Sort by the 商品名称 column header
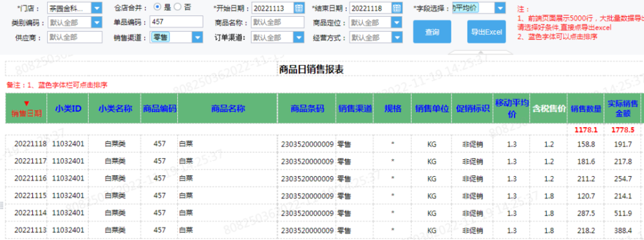This screenshot has width=644, height=240. (x=228, y=108)
